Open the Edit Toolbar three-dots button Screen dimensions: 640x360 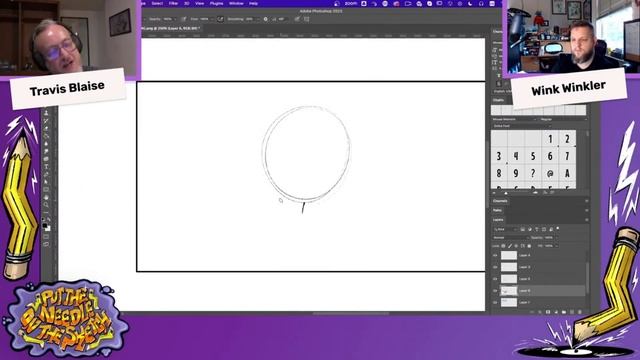[46, 213]
